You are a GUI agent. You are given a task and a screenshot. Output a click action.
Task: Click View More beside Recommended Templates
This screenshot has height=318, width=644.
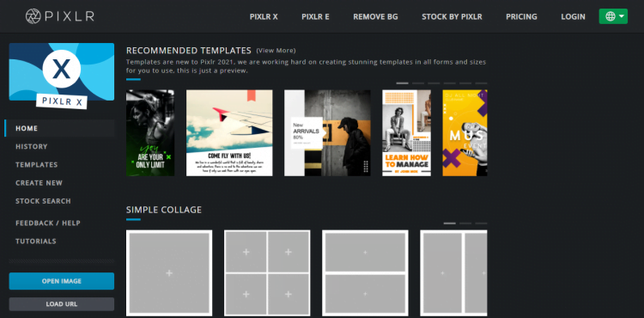(276, 51)
